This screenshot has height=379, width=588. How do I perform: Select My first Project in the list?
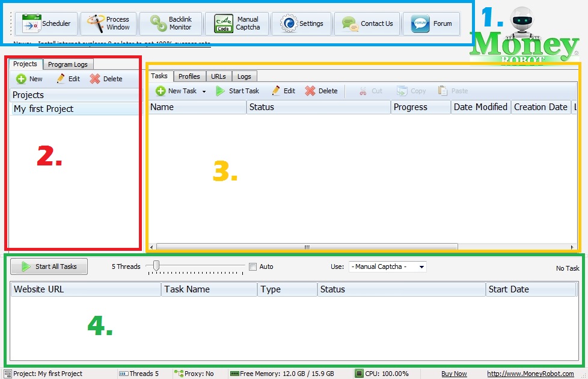44,109
